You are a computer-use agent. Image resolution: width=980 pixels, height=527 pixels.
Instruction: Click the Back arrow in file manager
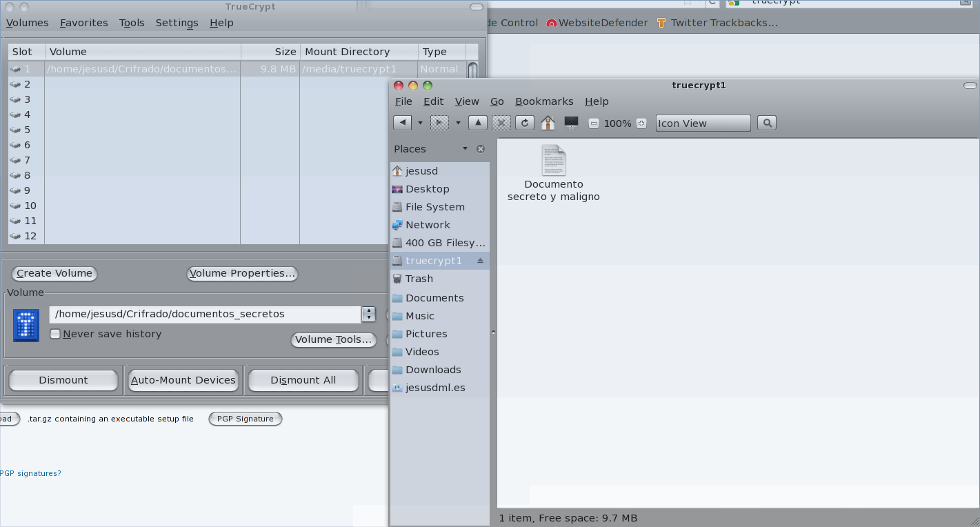pos(402,123)
